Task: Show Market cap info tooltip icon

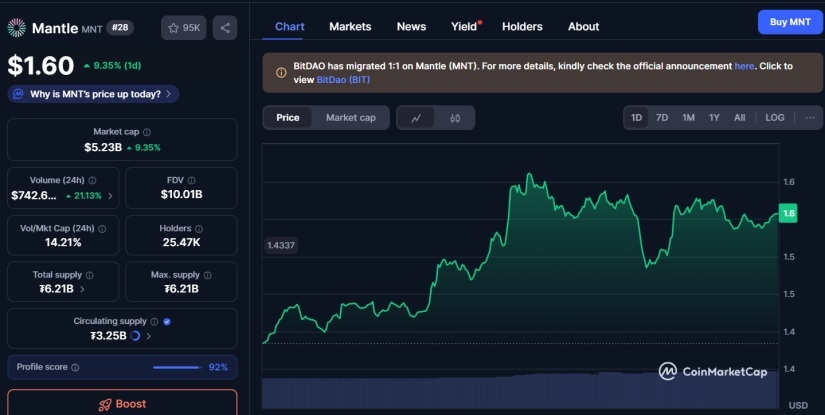Action: tap(147, 132)
